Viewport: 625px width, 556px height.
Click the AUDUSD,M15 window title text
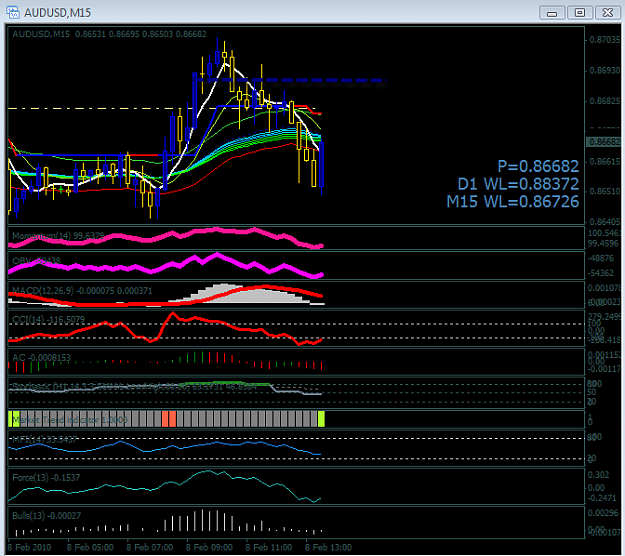pyautogui.click(x=57, y=13)
